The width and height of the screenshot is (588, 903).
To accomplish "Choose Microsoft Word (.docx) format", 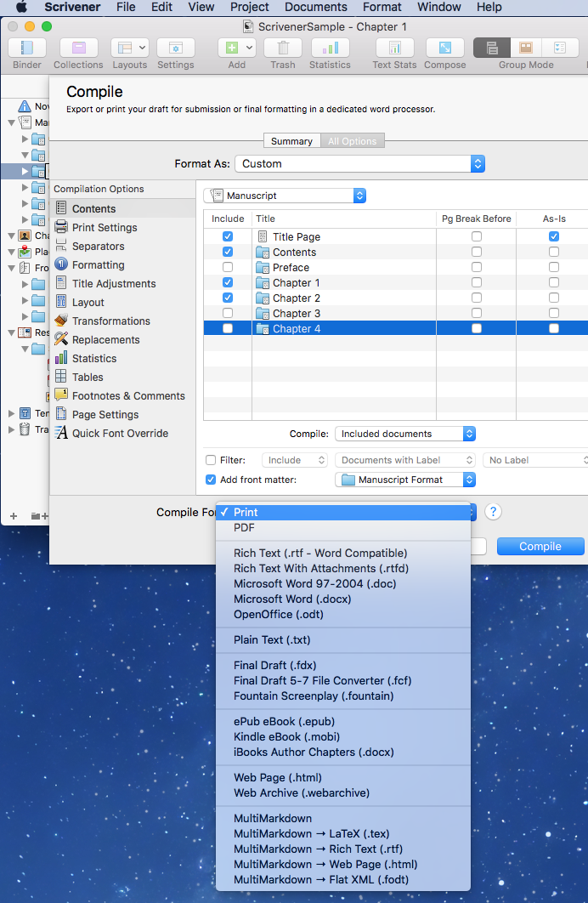I will 343,599.
